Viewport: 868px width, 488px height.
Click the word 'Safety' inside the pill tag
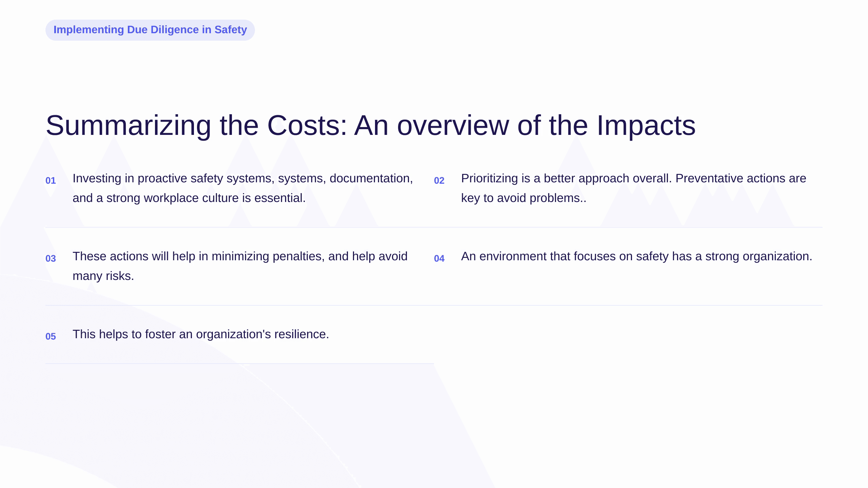pyautogui.click(x=231, y=30)
